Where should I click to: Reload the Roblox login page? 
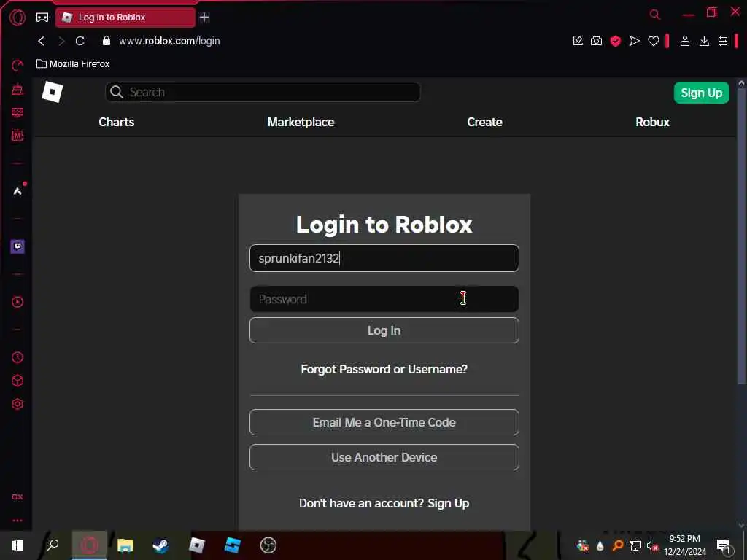[80, 41]
